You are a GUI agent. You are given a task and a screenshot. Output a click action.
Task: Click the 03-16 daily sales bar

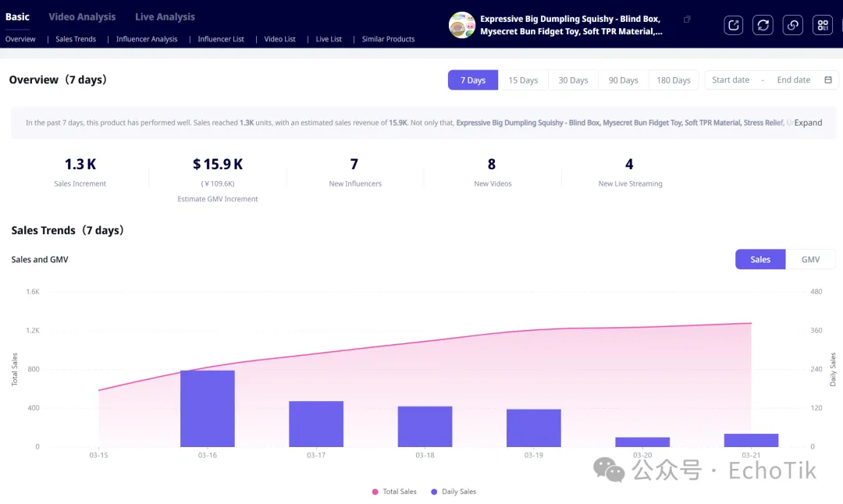208,408
